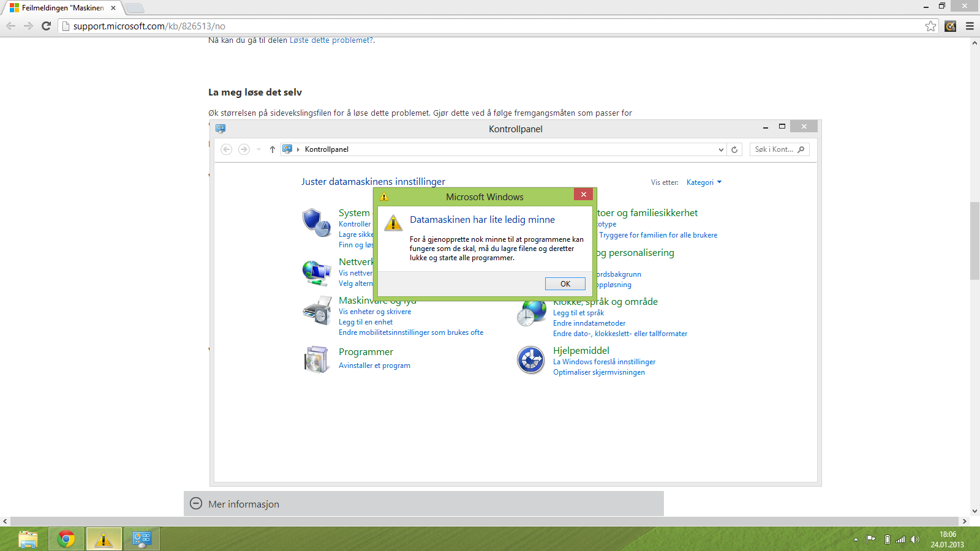
Task: Click the volume speaker tray icon
Action: click(915, 539)
